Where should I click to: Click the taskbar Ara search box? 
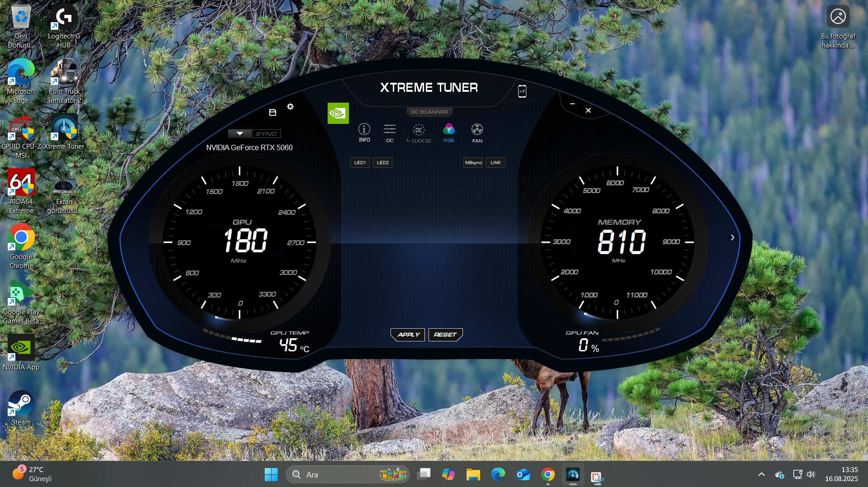348,474
